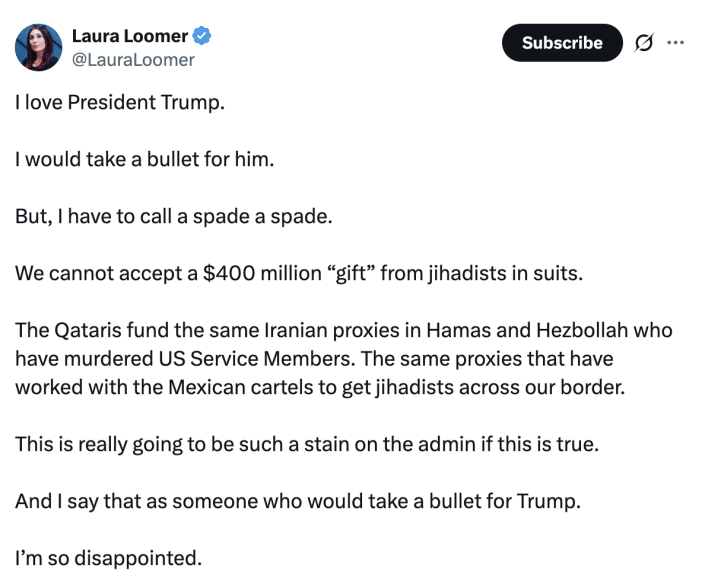Click the final line "I'm so disappointed."
Image resolution: width=705 pixels, height=577 pixels.
pyautogui.click(x=108, y=557)
